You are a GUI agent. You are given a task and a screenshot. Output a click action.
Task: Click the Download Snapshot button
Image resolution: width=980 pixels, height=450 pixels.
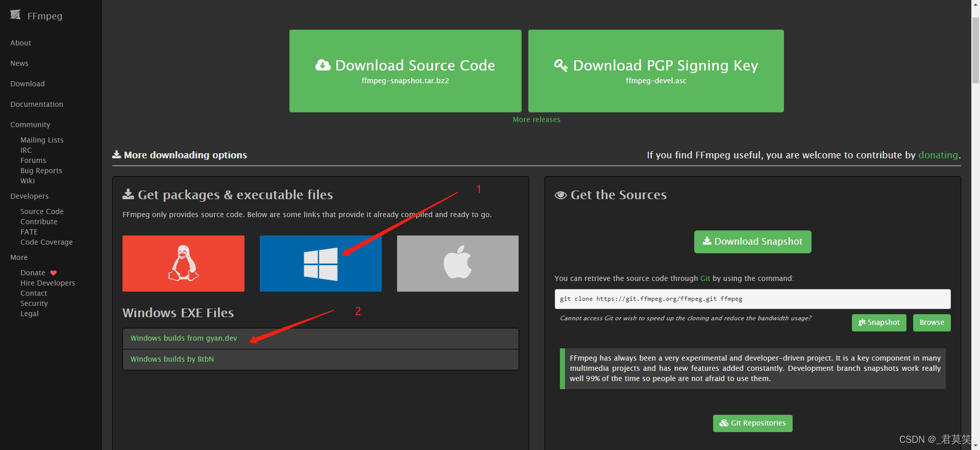tap(752, 242)
